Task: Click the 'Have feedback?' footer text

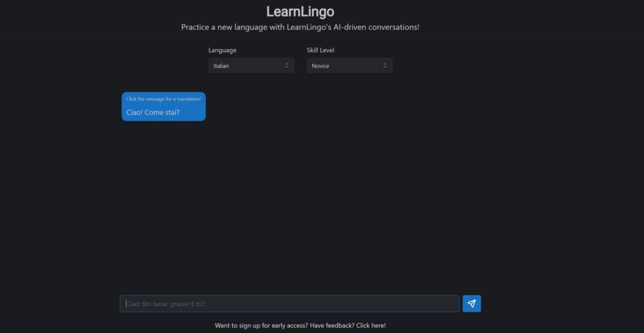Action: pos(331,325)
